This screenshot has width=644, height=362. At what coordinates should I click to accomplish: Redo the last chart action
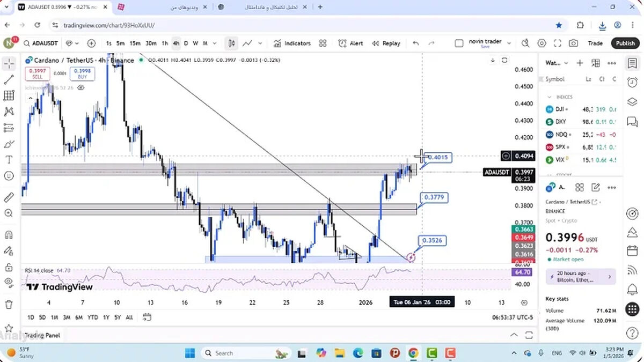[x=431, y=43]
